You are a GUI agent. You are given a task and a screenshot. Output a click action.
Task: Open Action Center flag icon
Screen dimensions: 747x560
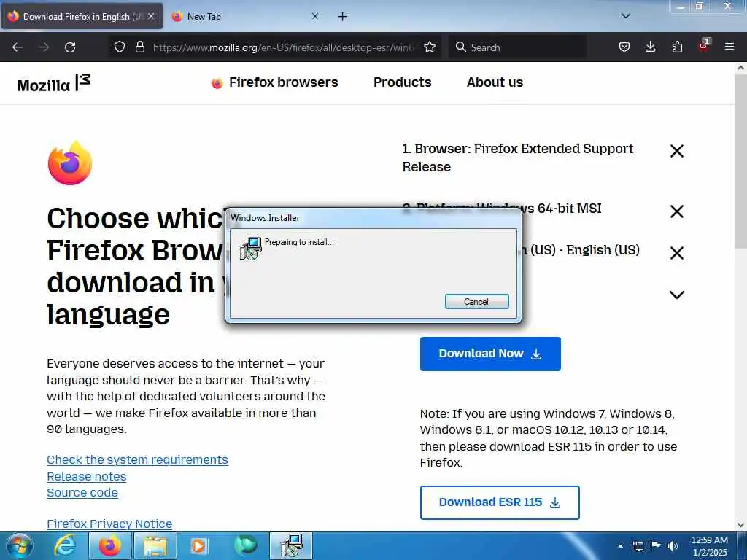(656, 545)
